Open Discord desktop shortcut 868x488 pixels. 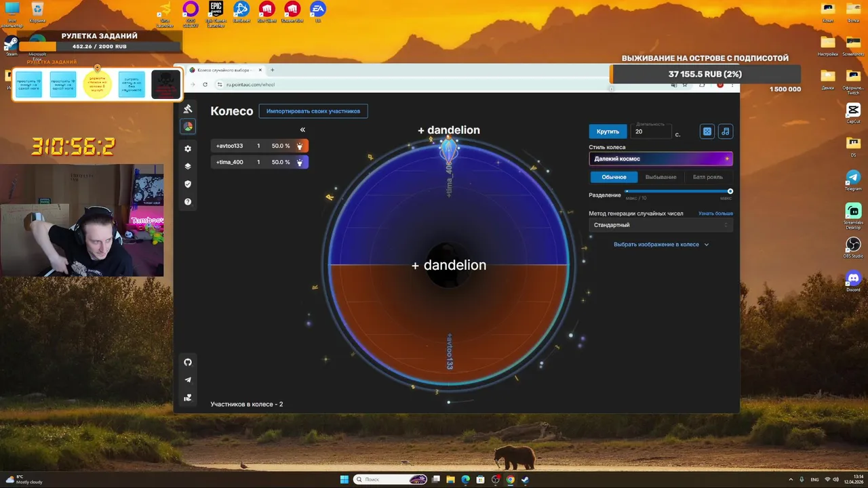[x=853, y=281]
